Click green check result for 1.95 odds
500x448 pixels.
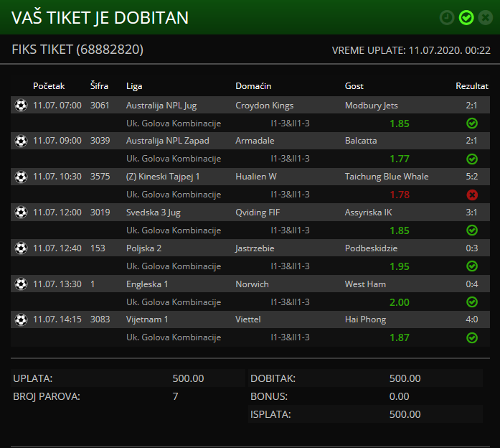point(471,266)
